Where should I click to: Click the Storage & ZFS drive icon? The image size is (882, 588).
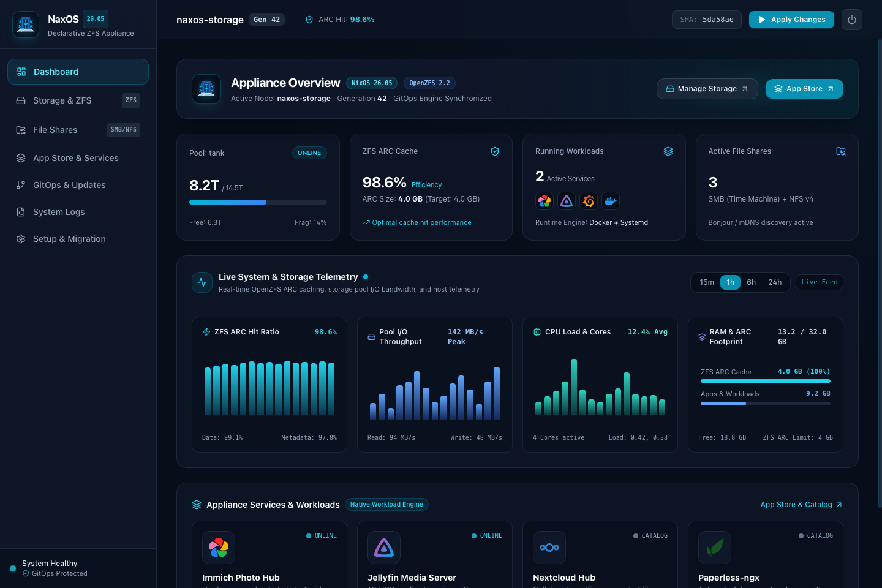(x=21, y=100)
